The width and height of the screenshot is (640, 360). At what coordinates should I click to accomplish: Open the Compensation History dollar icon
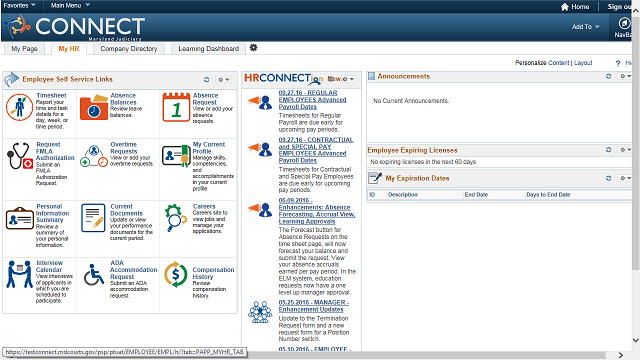point(176,274)
